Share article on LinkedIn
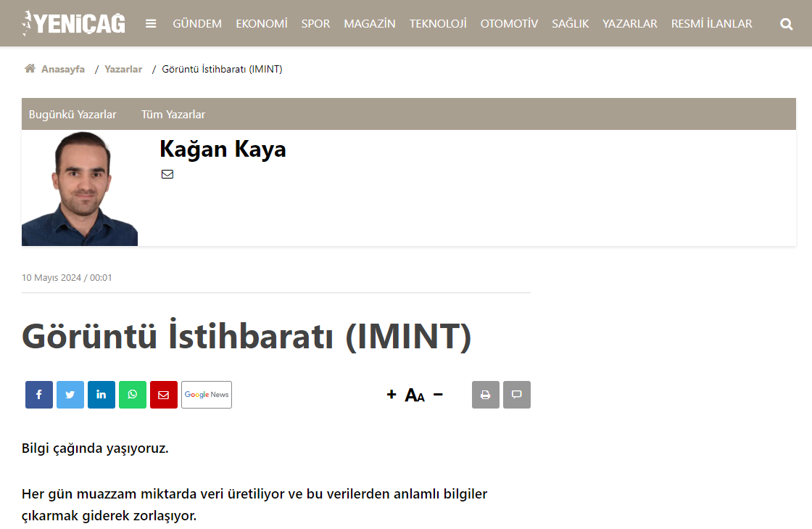The image size is (812, 529). 101,395
